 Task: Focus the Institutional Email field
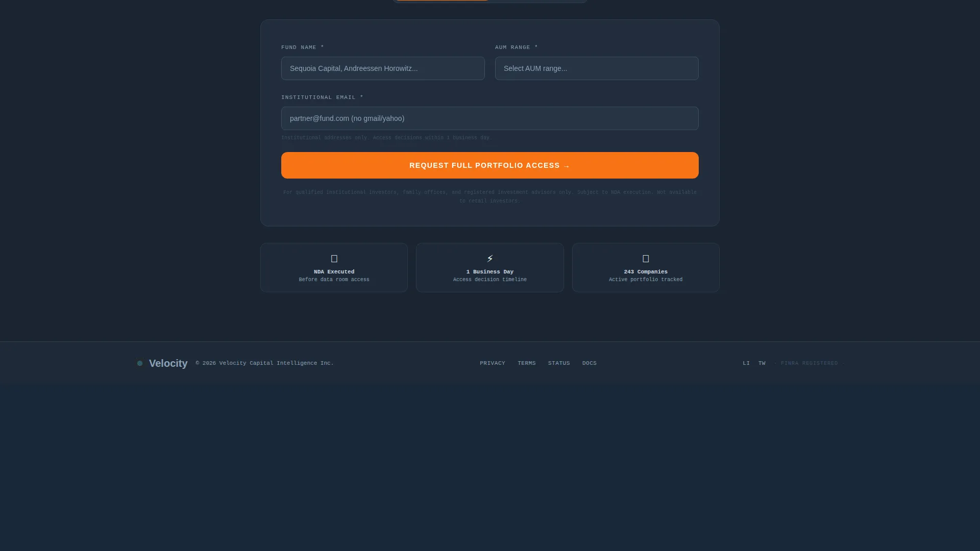490,118
